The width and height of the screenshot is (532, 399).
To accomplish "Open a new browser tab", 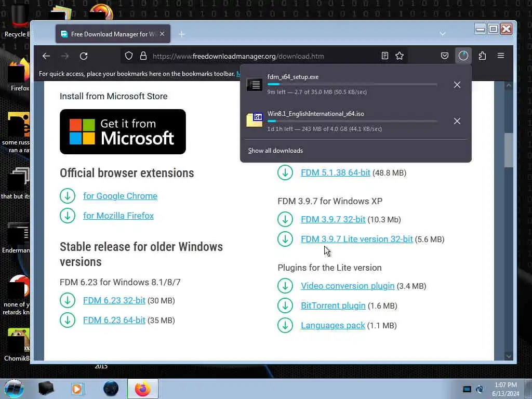I will click(x=181, y=34).
